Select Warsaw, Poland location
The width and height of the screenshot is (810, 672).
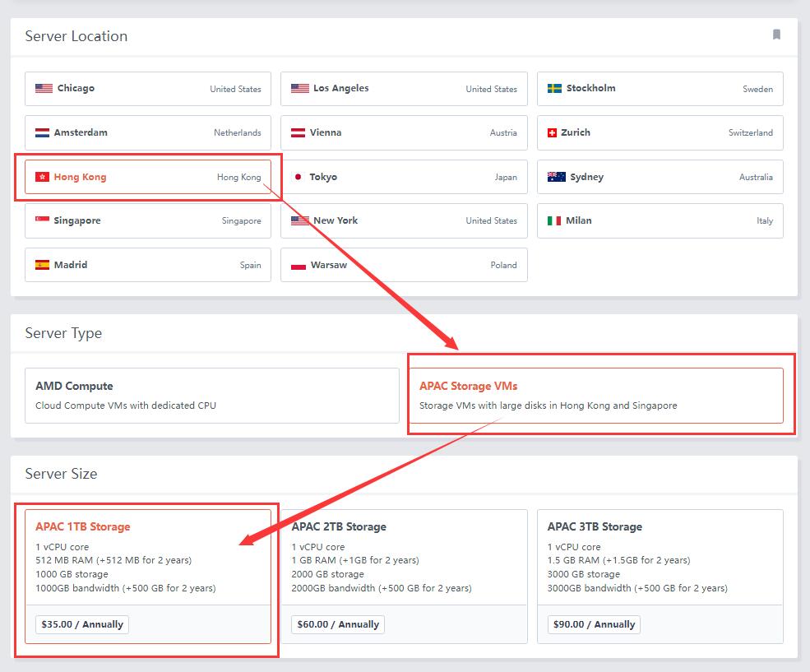404,265
